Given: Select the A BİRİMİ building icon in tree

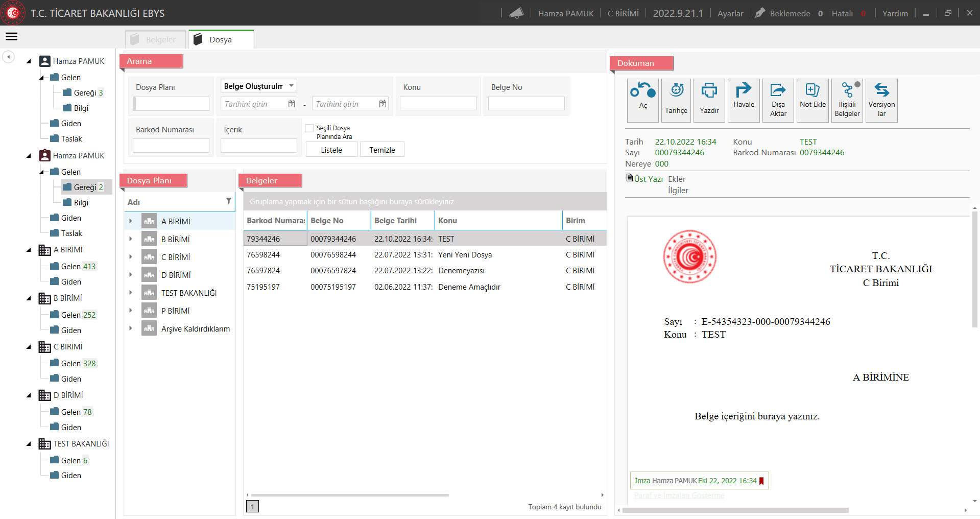Looking at the screenshot, I should pos(44,250).
